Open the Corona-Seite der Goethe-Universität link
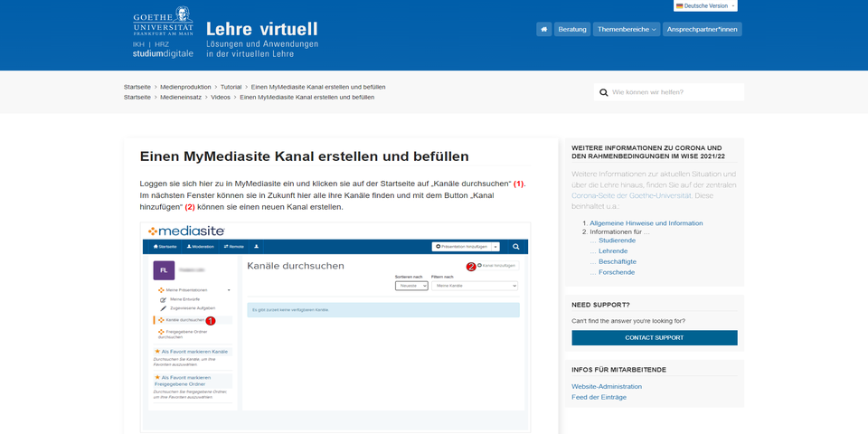Image resolution: width=868 pixels, height=434 pixels. click(x=632, y=195)
